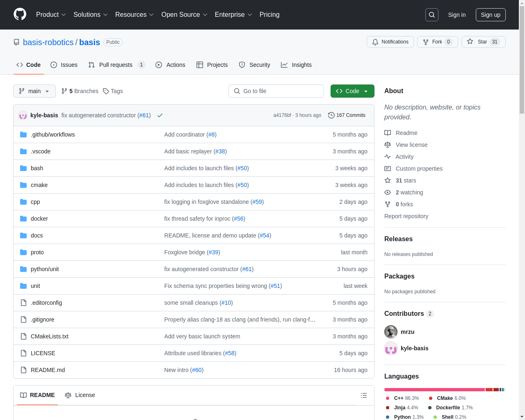Click the C++ segment of language bar

[x=434, y=390]
